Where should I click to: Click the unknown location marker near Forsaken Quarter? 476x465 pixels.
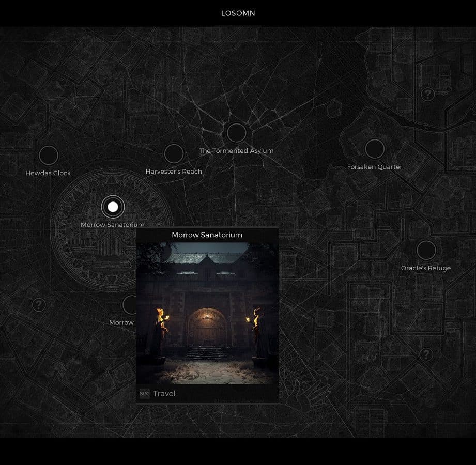[428, 95]
